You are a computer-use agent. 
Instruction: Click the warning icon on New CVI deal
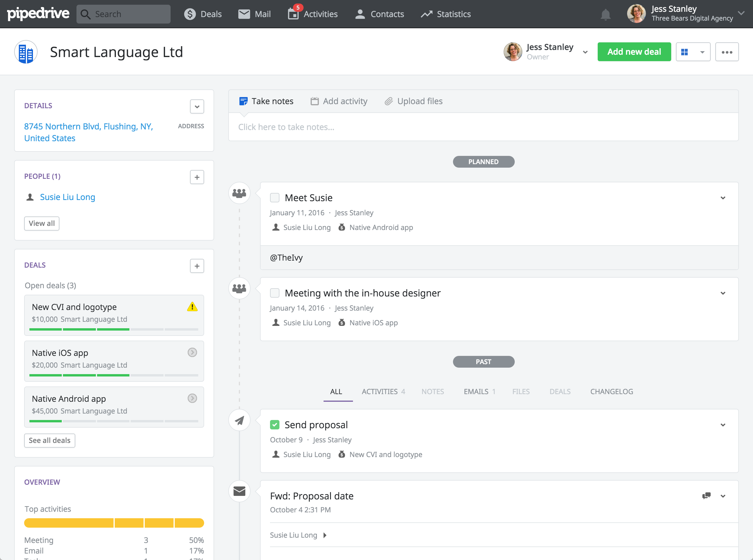(x=192, y=307)
